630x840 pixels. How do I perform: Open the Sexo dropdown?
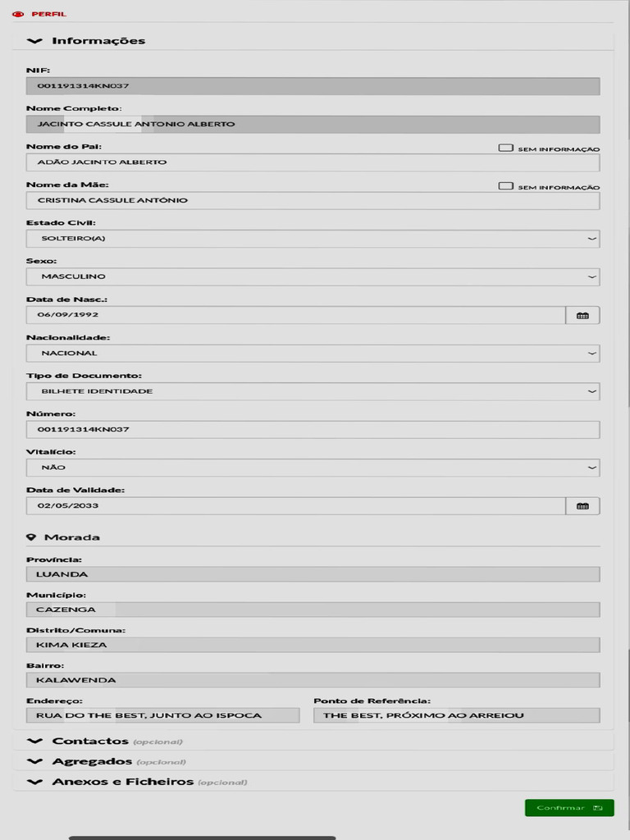coord(313,276)
